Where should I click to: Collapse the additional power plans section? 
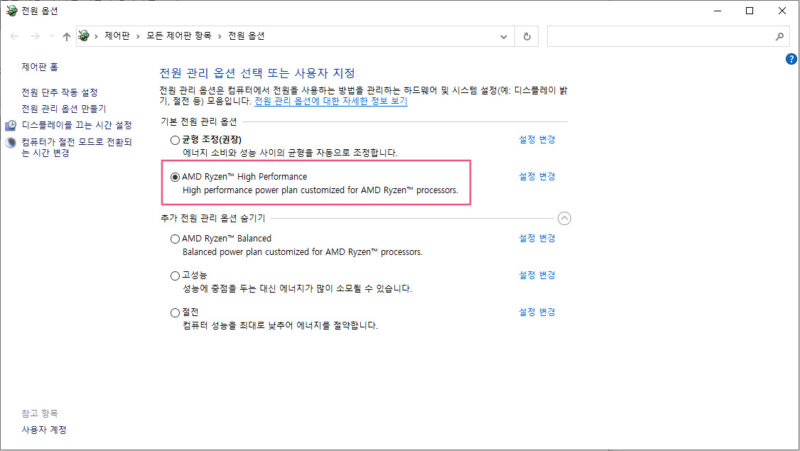click(564, 217)
